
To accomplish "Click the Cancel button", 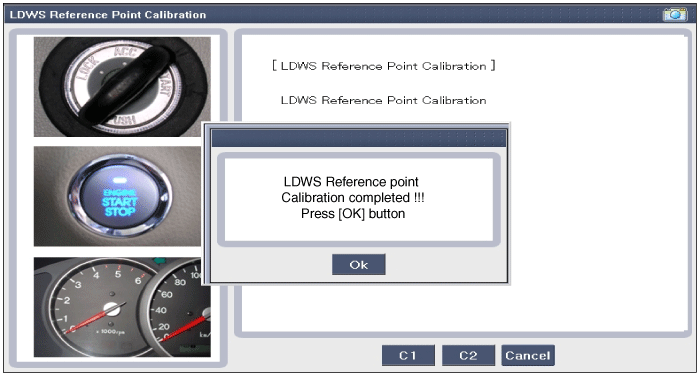I will [x=528, y=355].
